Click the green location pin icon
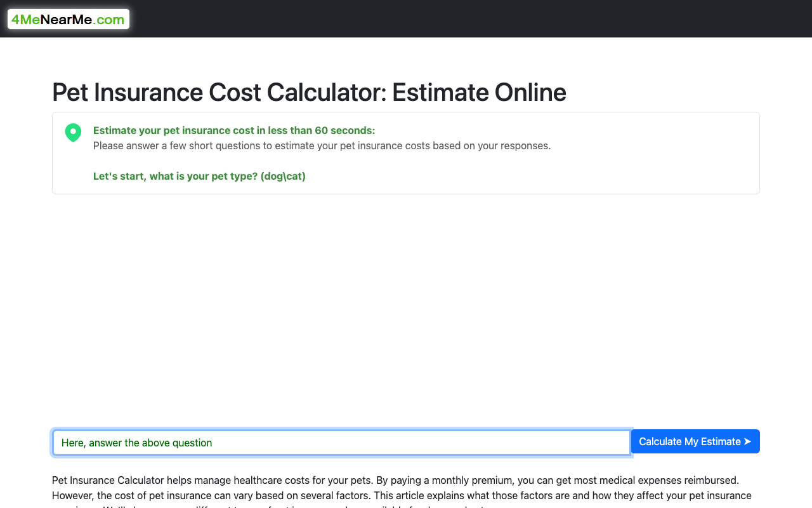 (73, 133)
